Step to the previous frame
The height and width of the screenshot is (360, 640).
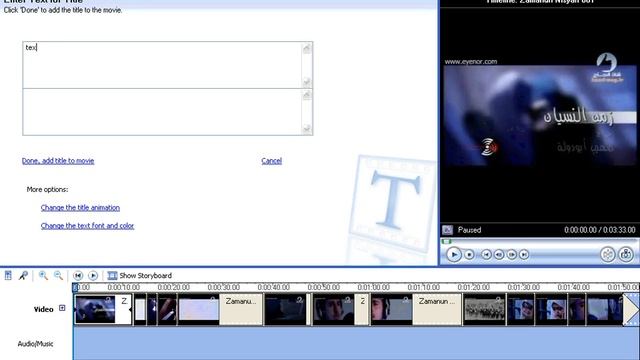pyautogui.click(x=499, y=255)
